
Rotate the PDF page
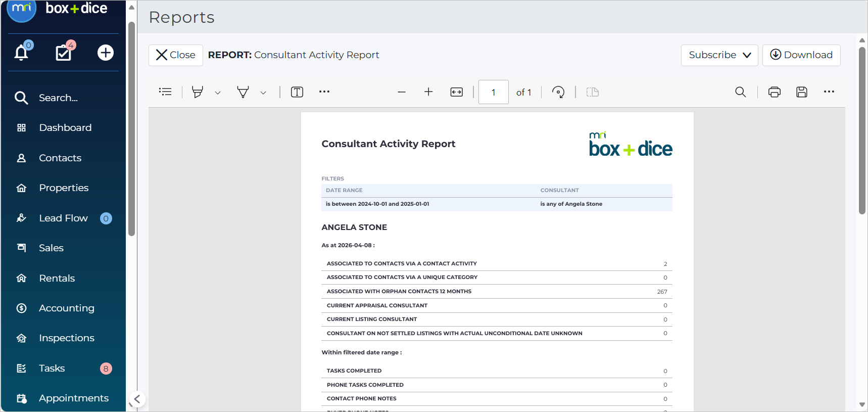[558, 92]
